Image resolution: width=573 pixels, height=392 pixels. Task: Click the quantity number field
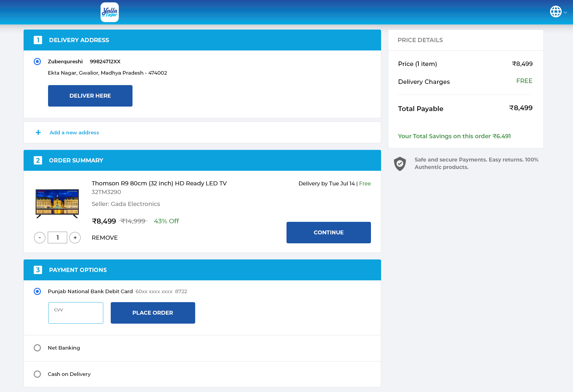pos(57,238)
